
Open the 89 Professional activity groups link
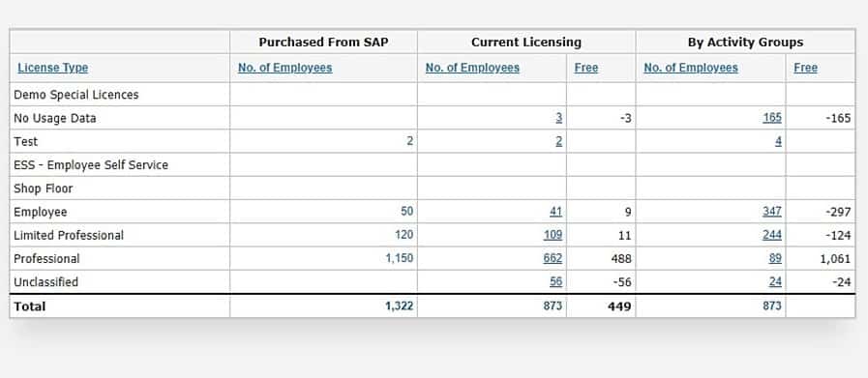click(775, 258)
